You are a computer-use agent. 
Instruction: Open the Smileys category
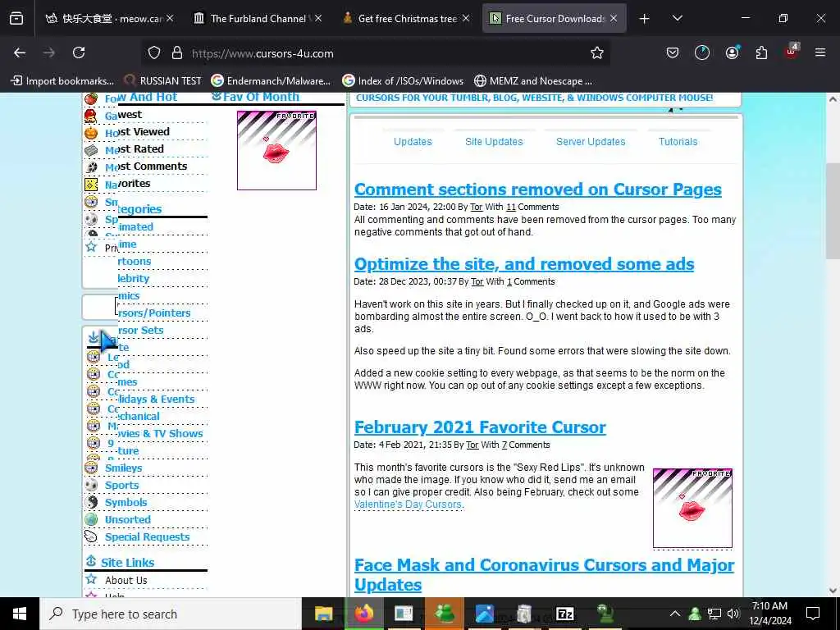point(123,468)
